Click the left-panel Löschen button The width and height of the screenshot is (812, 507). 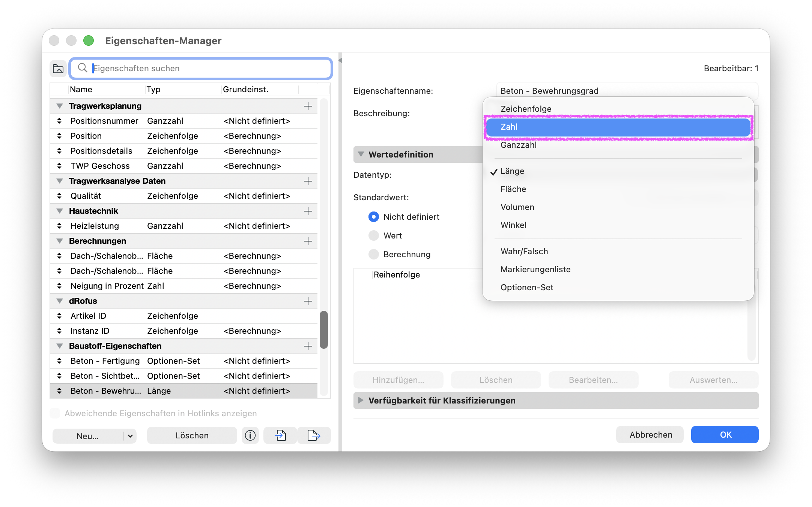pyautogui.click(x=192, y=435)
